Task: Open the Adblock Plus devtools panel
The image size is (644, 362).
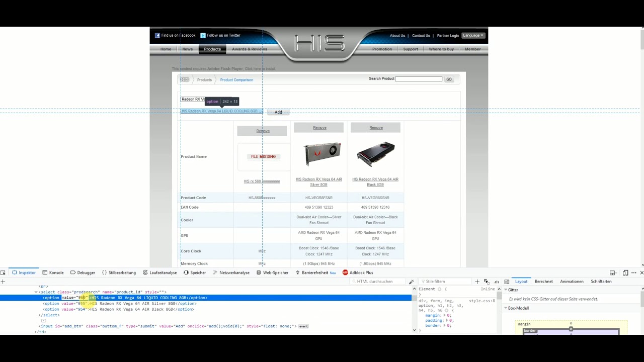Action: (x=357, y=273)
